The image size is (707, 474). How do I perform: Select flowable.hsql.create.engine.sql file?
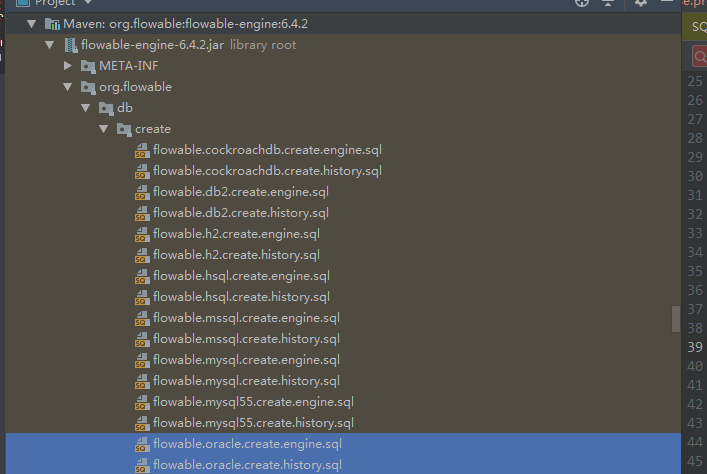point(241,276)
